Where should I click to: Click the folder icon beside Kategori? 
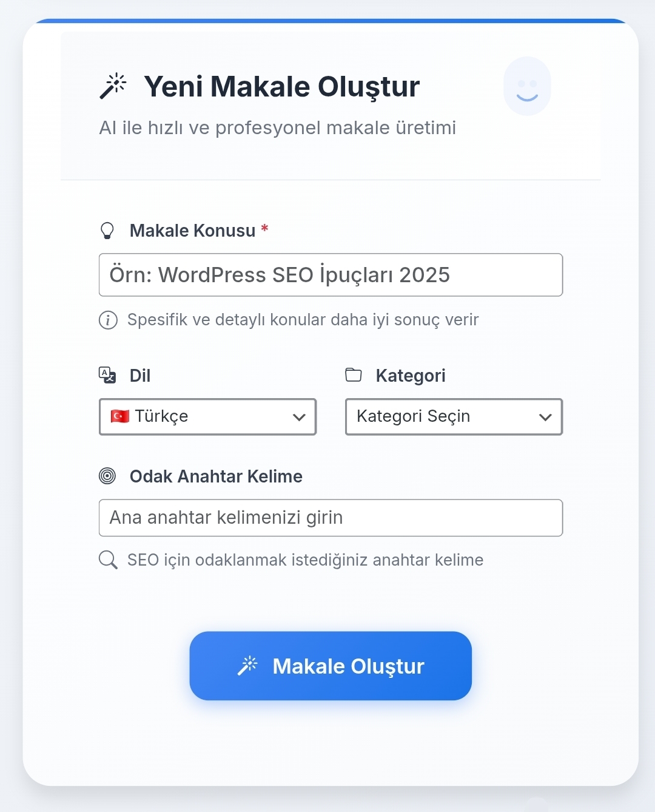point(354,375)
